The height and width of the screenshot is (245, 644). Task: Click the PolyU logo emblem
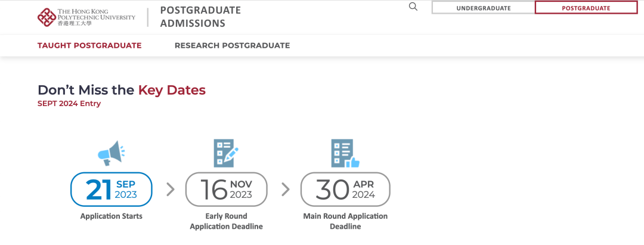pos(47,17)
